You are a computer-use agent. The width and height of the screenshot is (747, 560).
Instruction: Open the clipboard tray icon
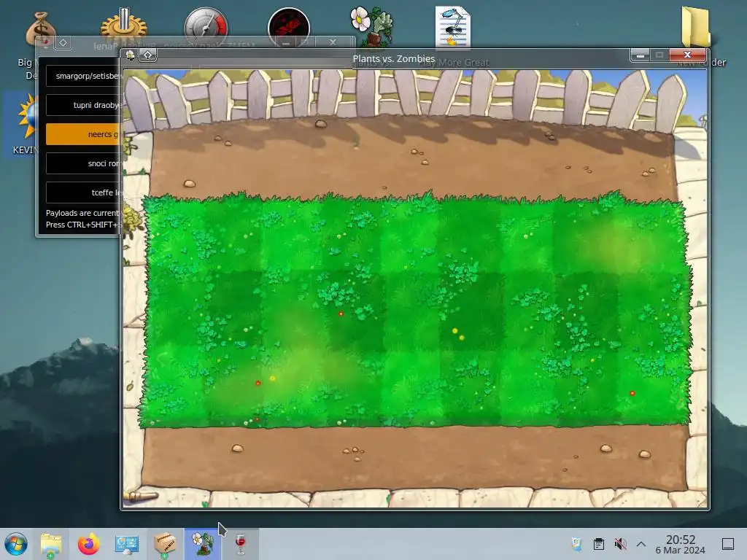click(599, 544)
